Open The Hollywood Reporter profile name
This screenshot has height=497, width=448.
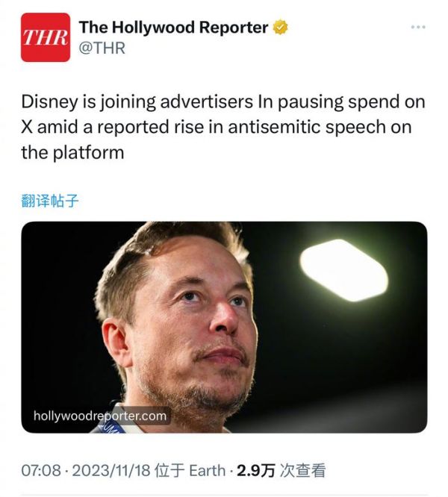click(173, 28)
